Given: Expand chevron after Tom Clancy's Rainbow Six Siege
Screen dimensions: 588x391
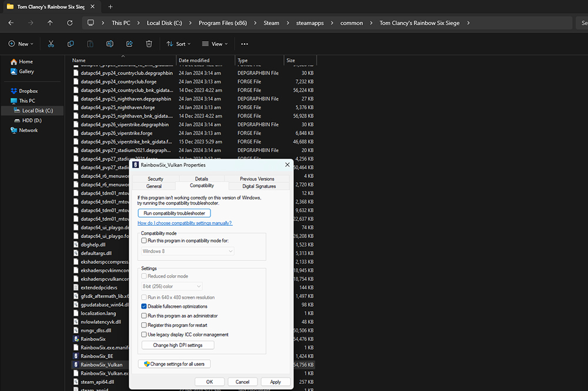Looking at the screenshot, I should coord(469,23).
